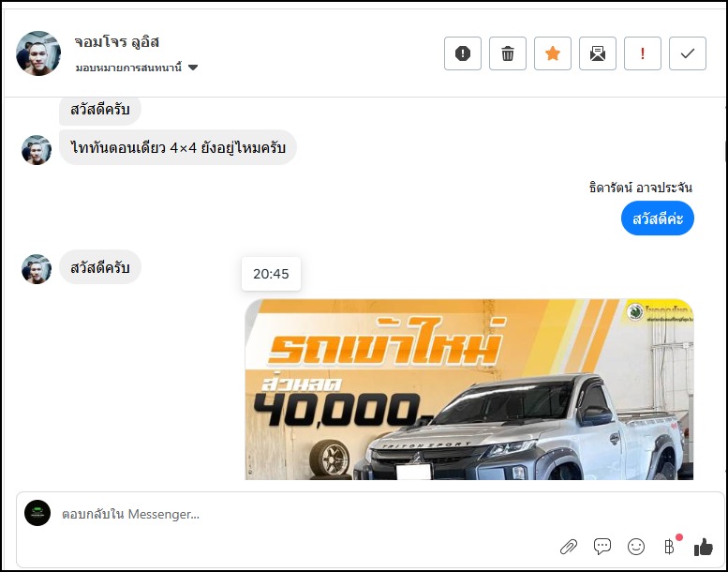The image size is (728, 572).
Task: Click the spam report exclamation circle icon
Action: coord(463,53)
